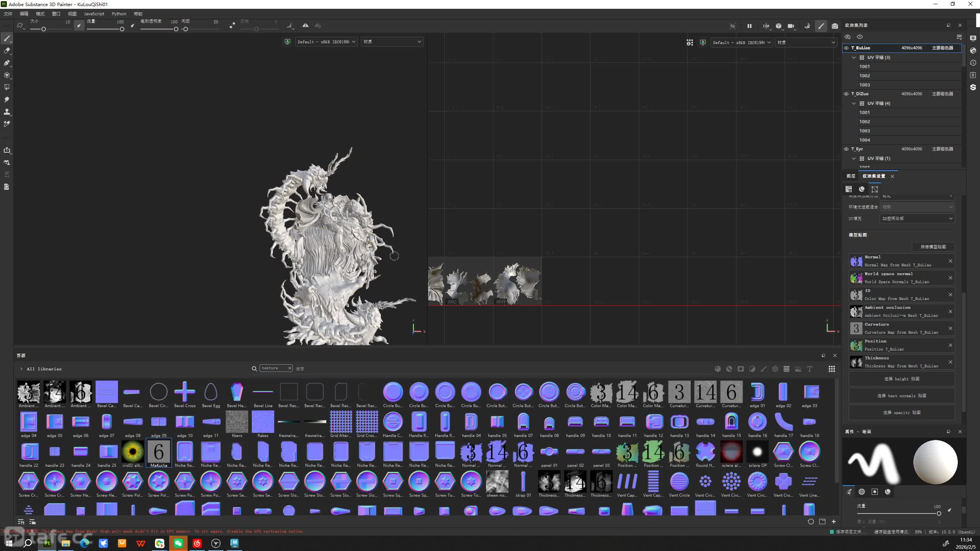980x551 pixels.
Task: Click the bake mesh maps button
Action: point(933,247)
